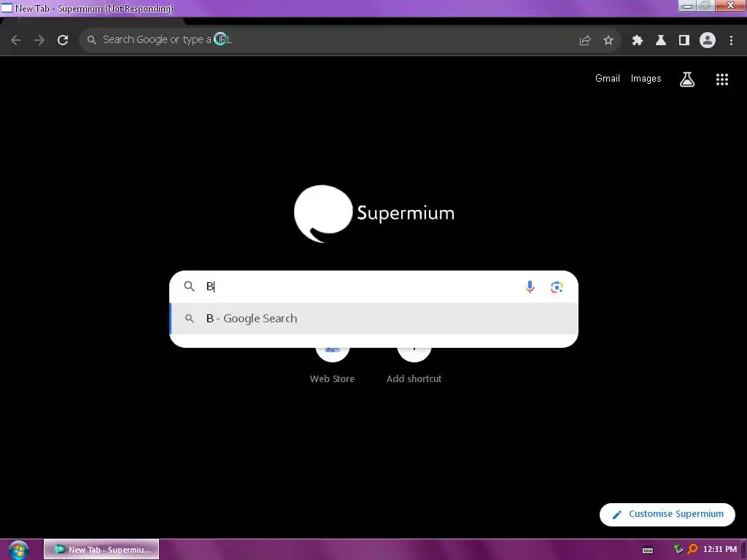Close the Supermium window
The image size is (747, 560).
tap(731, 6)
